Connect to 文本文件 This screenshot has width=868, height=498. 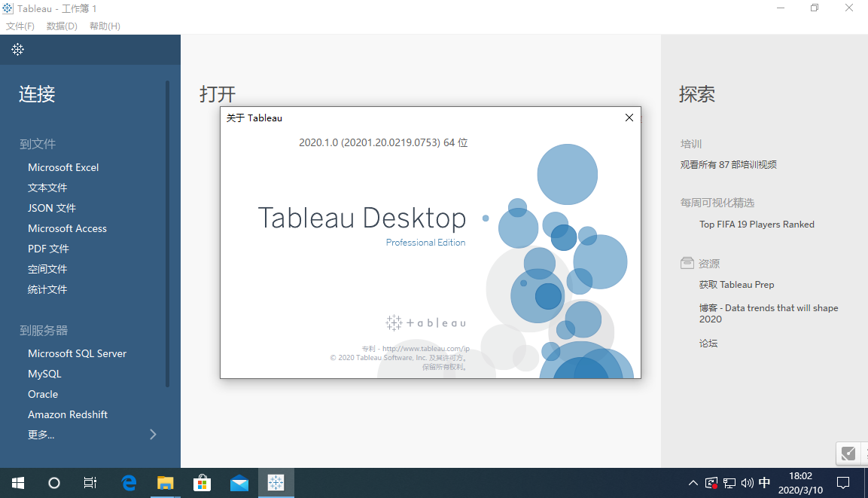[47, 188]
